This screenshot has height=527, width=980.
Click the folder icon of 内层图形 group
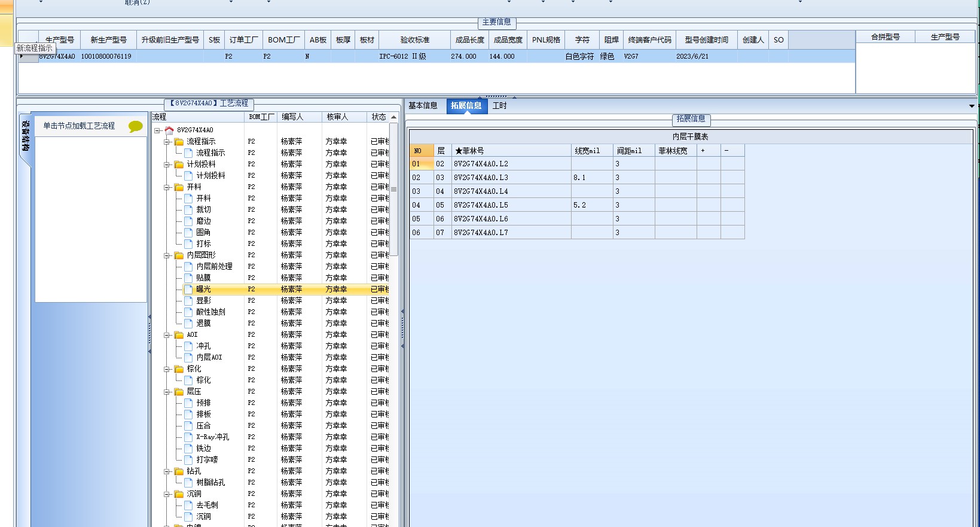[x=179, y=255]
